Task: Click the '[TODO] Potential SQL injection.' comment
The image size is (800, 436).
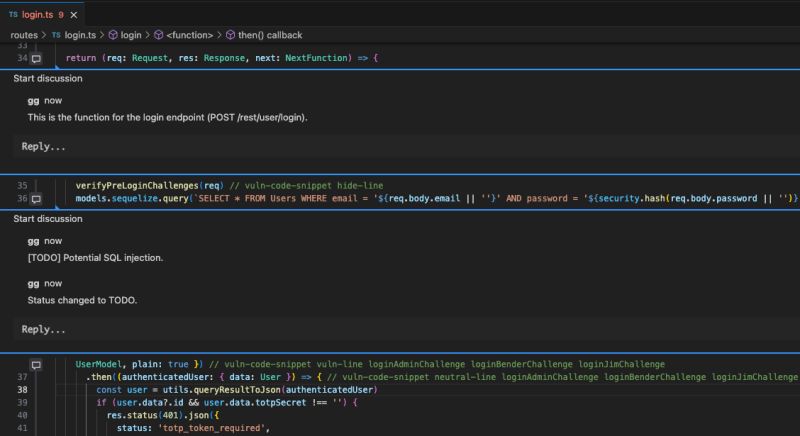Action: tap(95, 258)
